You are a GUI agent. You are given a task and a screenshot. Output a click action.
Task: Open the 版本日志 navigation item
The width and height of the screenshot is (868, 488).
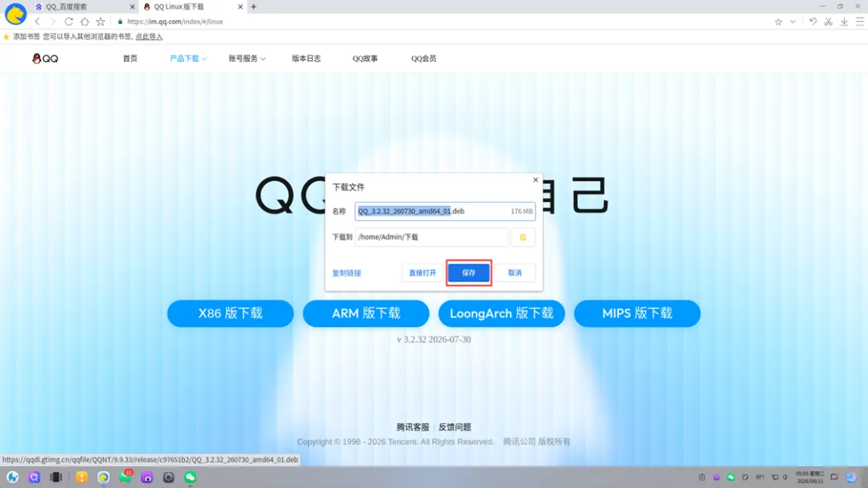pyautogui.click(x=306, y=58)
